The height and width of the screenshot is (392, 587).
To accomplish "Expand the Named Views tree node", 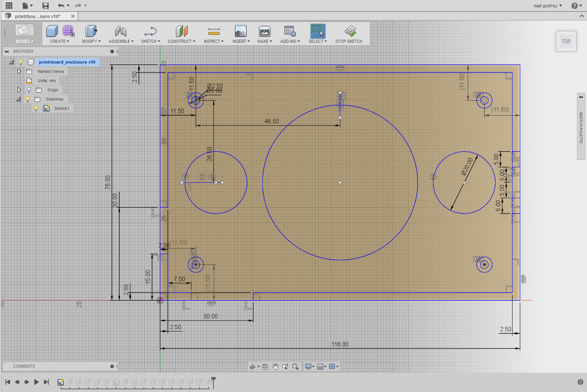I will click(19, 71).
